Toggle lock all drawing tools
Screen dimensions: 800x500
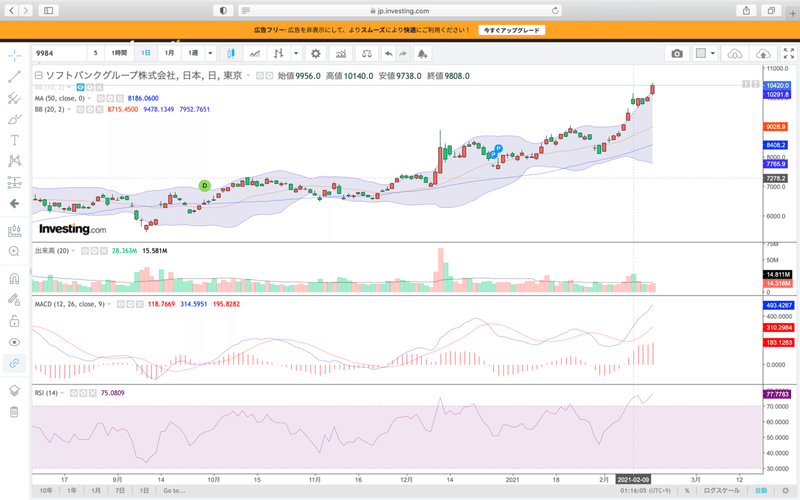(14, 321)
